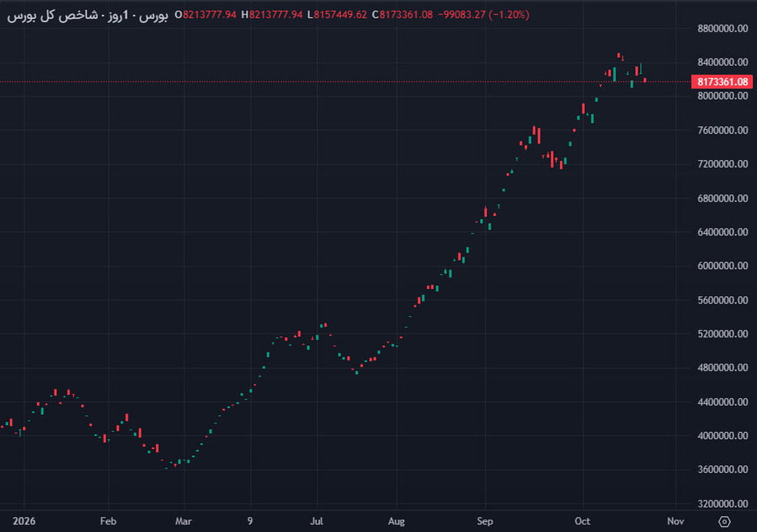Click the Sep label on time axis
Viewport: 757px width, 532px height.
coord(485,521)
